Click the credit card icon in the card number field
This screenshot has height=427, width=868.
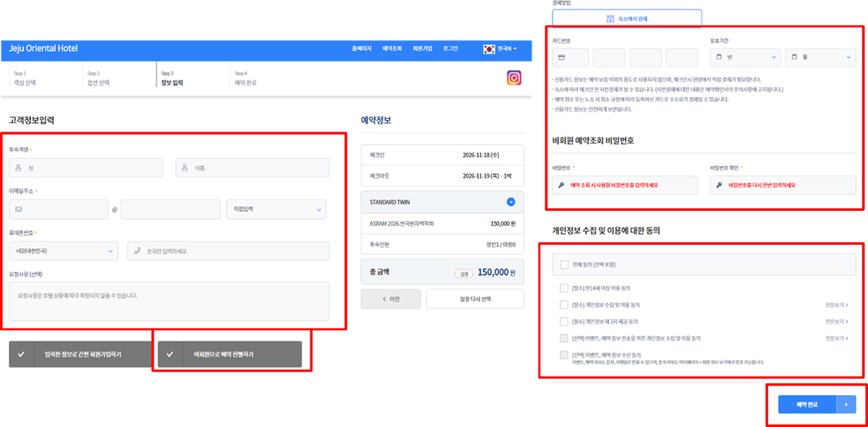tap(562, 57)
